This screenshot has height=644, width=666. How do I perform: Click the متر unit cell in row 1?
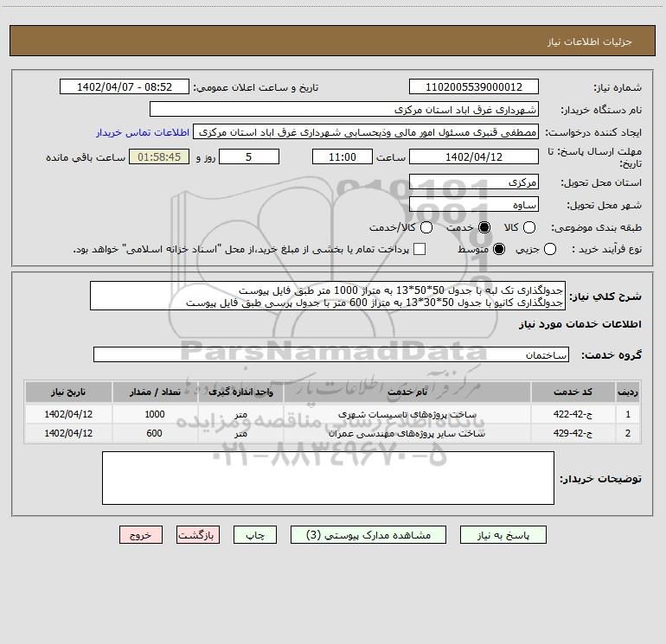[240, 414]
